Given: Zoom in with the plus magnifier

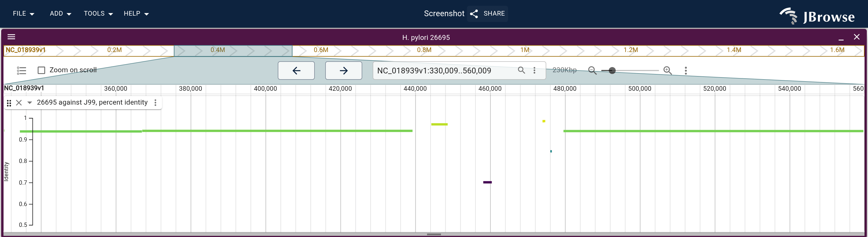Looking at the screenshot, I should 667,70.
